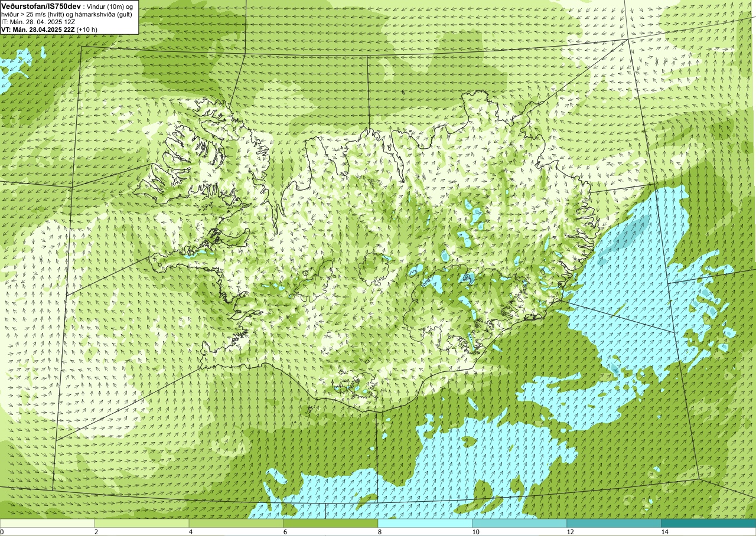Click the 0–2 m/s pale legend color band
This screenshot has height=536, width=756.
pyautogui.click(x=47, y=523)
